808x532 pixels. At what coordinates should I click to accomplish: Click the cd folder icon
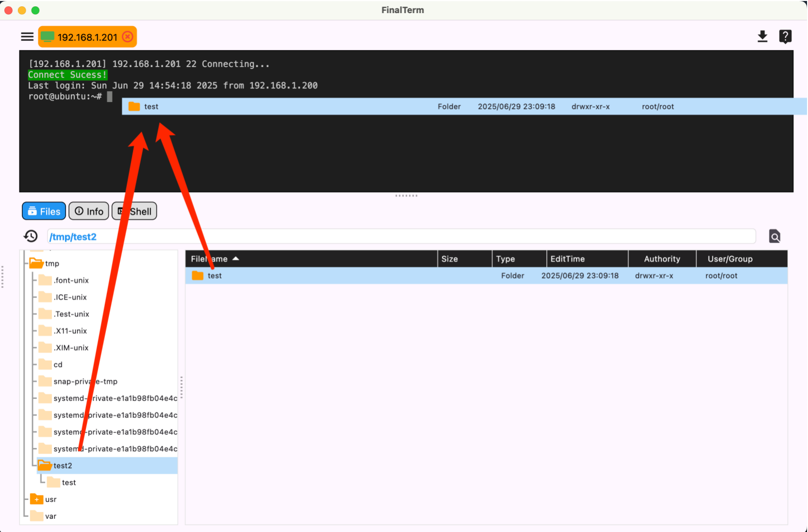[45, 364]
